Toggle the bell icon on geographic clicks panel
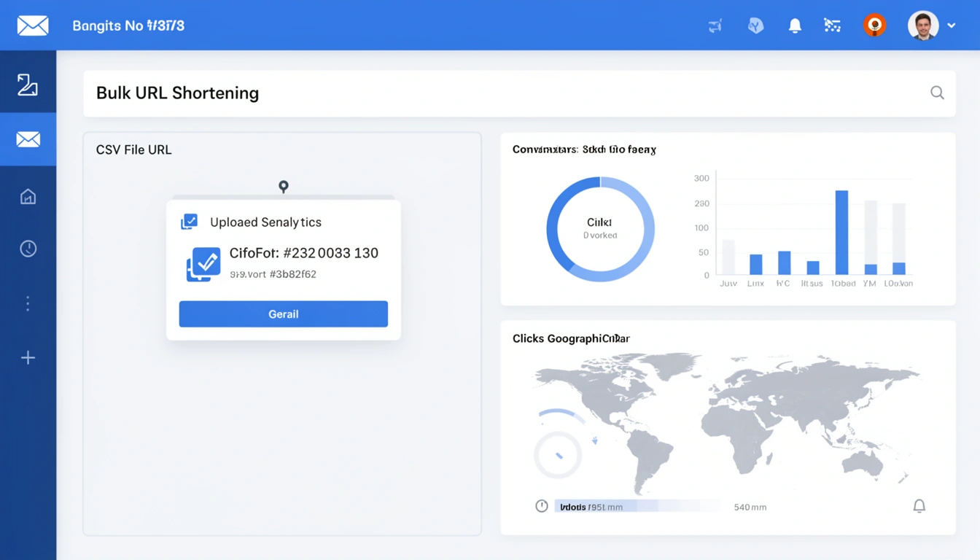980x560 pixels. (919, 505)
